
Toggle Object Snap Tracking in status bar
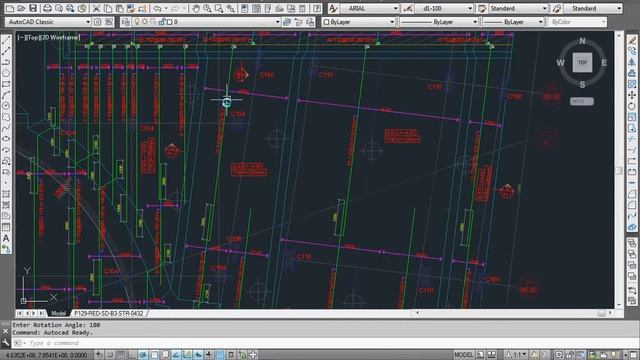click(x=176, y=355)
